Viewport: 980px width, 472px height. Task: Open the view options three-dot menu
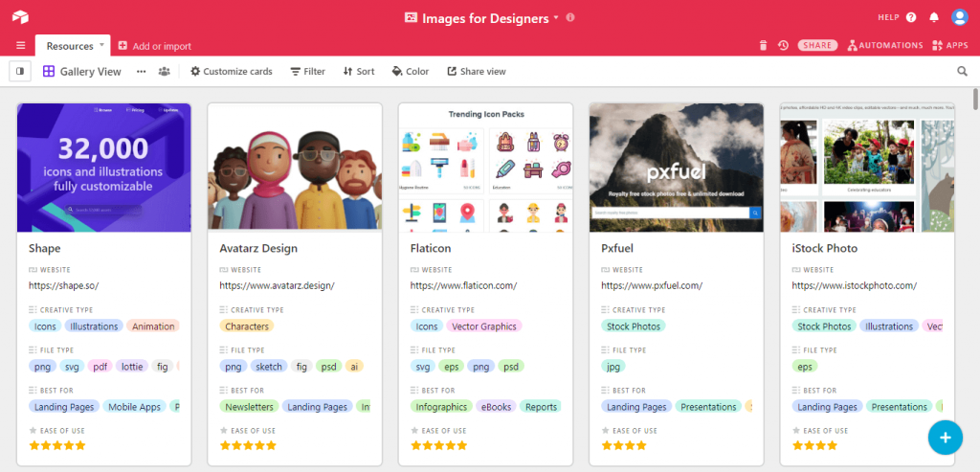[142, 71]
